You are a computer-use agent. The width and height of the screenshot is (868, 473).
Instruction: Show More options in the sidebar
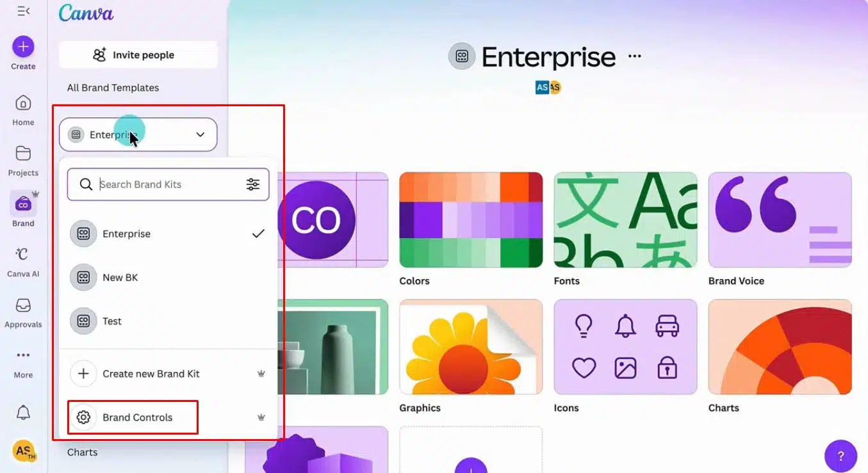[23, 362]
